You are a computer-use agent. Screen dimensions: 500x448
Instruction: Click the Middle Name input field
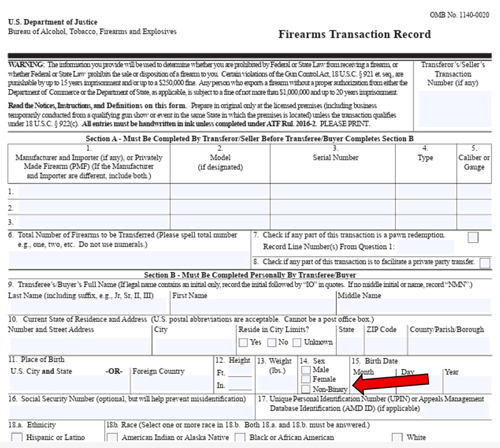[x=414, y=307]
